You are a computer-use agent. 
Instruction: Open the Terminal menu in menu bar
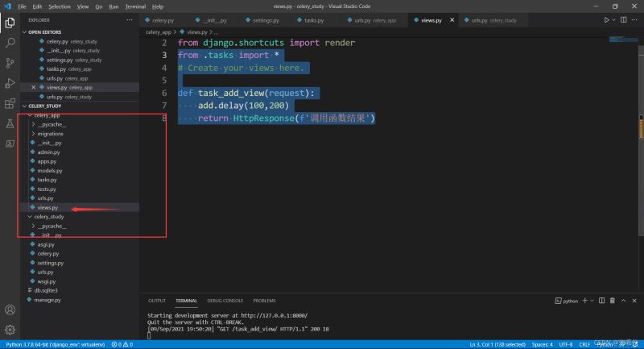(135, 6)
